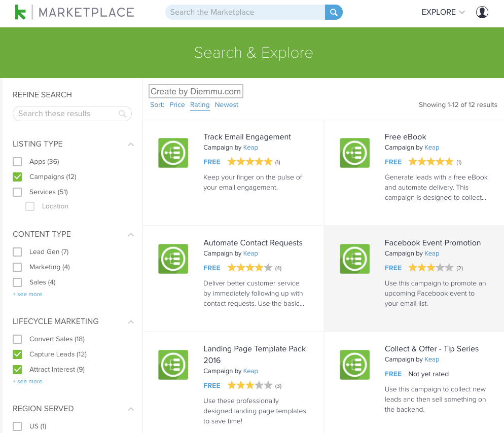Click Keap link under Automate Contact Requests
Screen dimensions: 504x433
(250, 254)
